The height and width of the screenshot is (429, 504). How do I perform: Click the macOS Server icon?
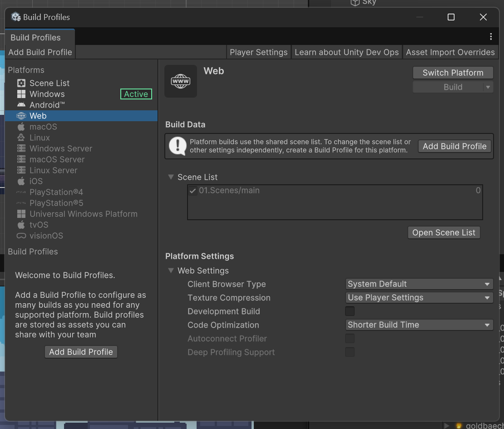click(x=21, y=159)
